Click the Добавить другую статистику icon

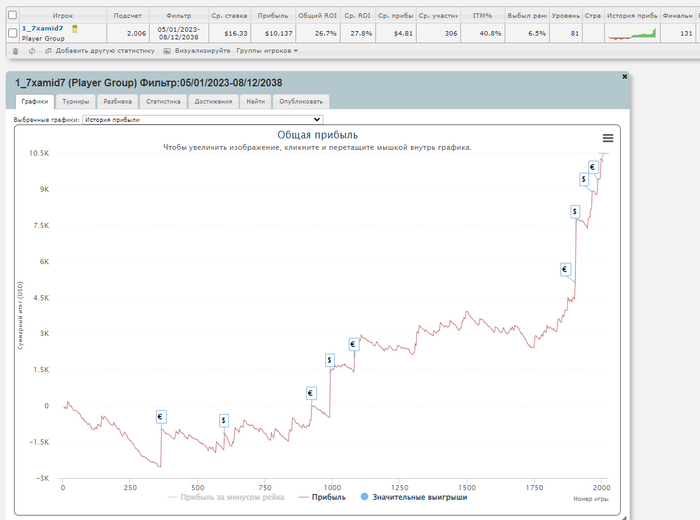48,51
